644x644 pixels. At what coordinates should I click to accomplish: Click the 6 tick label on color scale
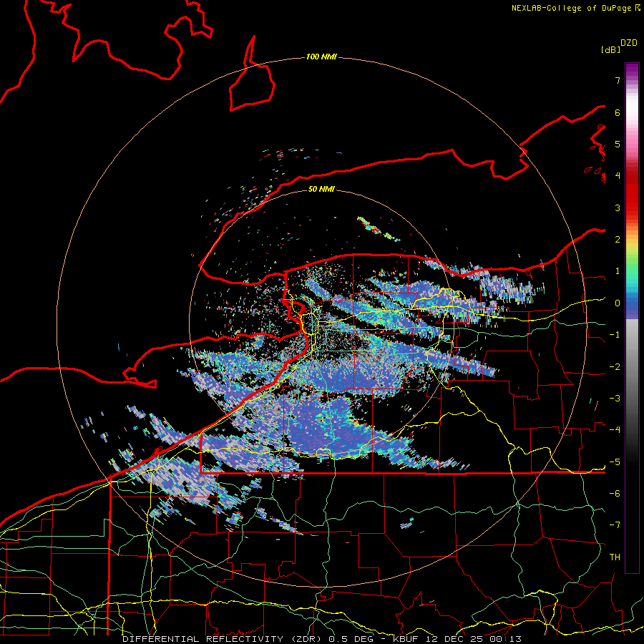pyautogui.click(x=618, y=112)
